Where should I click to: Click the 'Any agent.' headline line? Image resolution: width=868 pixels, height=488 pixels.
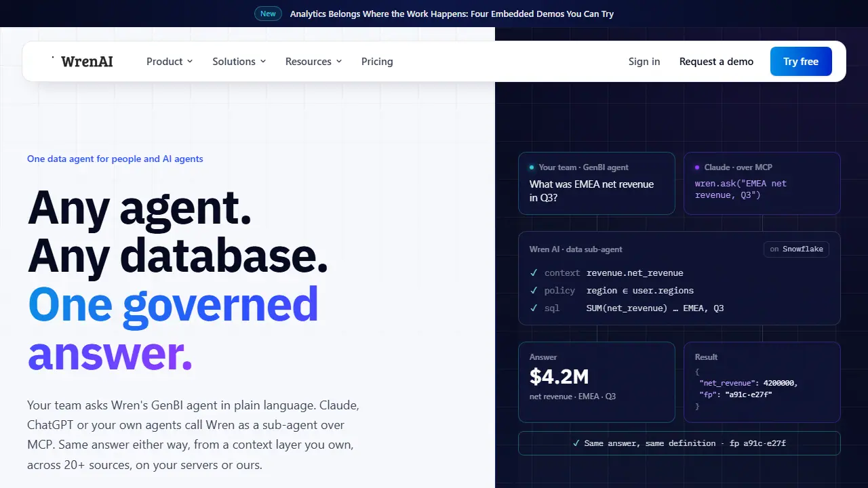click(140, 208)
